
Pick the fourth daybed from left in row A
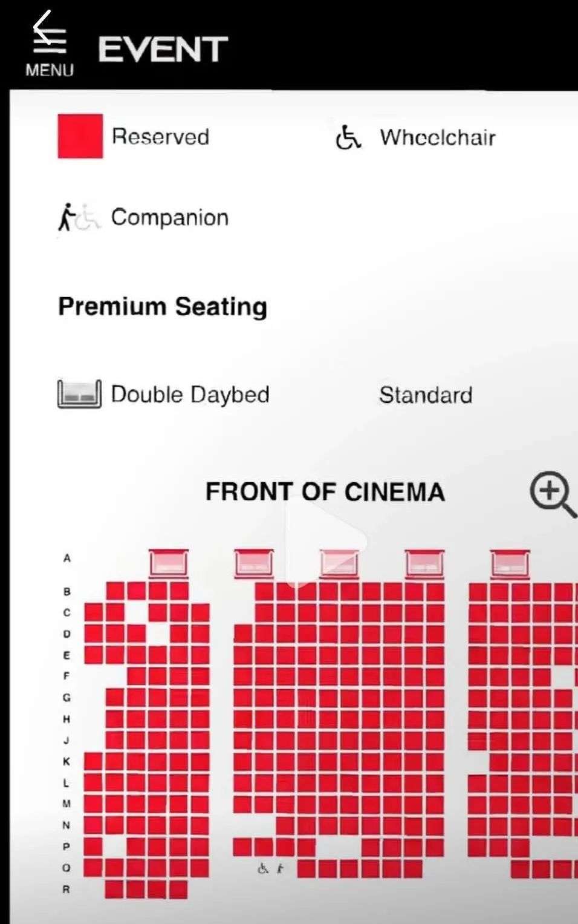coord(424,563)
